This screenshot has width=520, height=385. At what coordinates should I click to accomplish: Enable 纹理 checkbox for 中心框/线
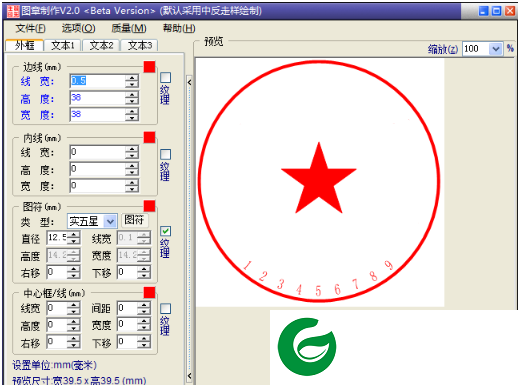[x=165, y=309]
